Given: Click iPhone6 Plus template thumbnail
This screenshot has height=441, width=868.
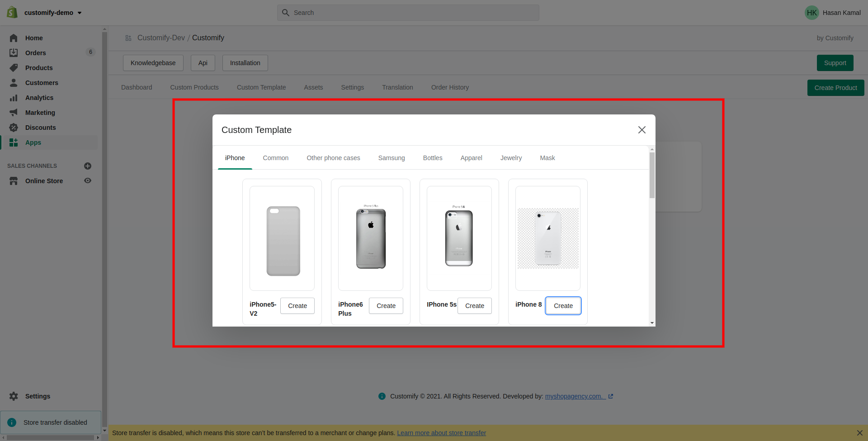Looking at the screenshot, I should click(371, 238).
